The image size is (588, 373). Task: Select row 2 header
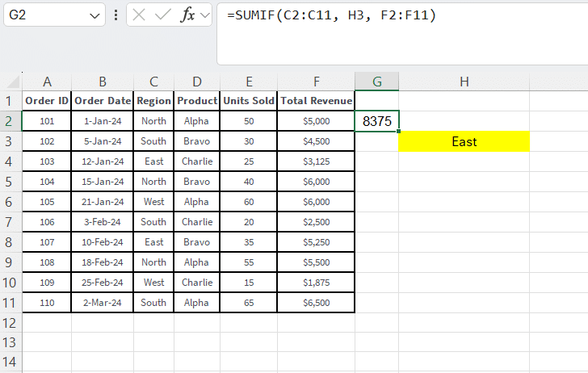point(10,121)
